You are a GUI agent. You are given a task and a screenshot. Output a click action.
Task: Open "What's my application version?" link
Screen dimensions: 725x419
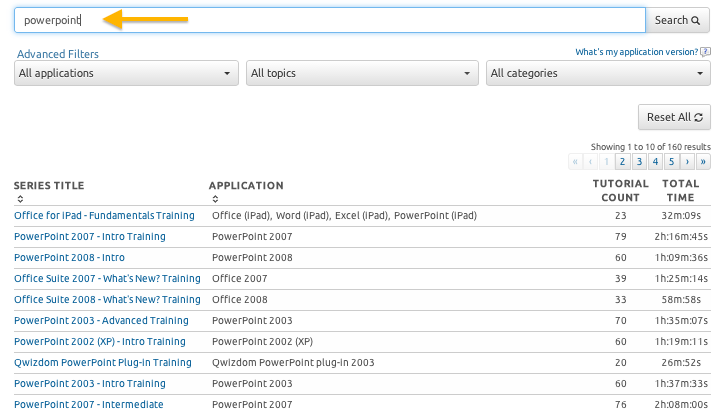(637, 52)
